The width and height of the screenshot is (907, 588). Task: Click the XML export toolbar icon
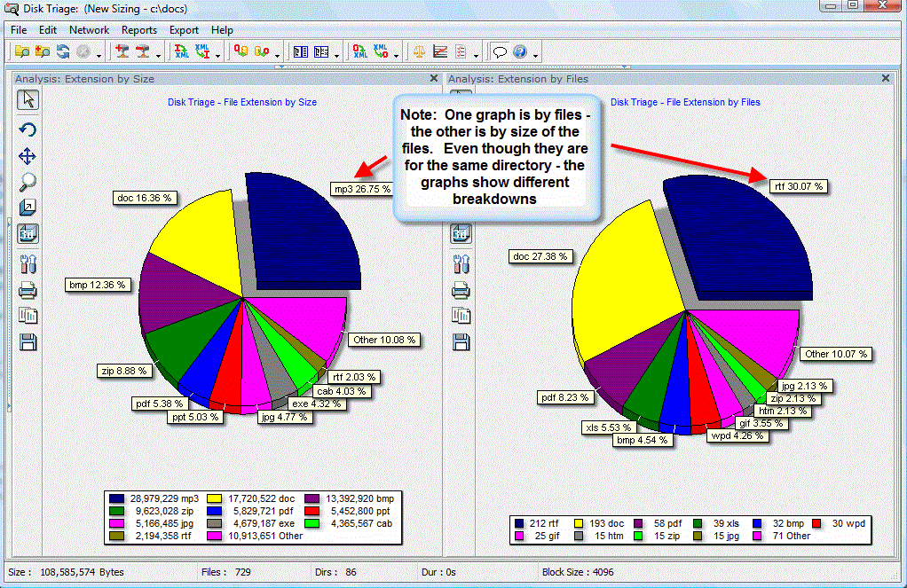coord(182,51)
